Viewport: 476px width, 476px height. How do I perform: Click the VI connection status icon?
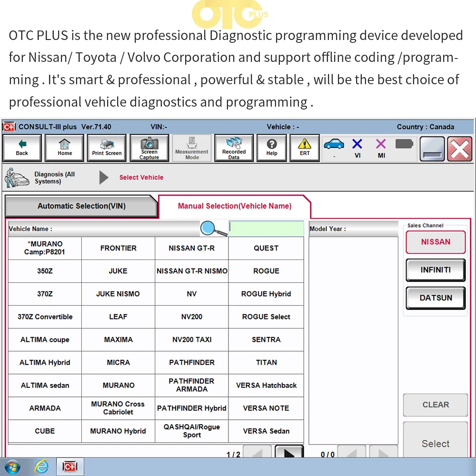tap(357, 144)
